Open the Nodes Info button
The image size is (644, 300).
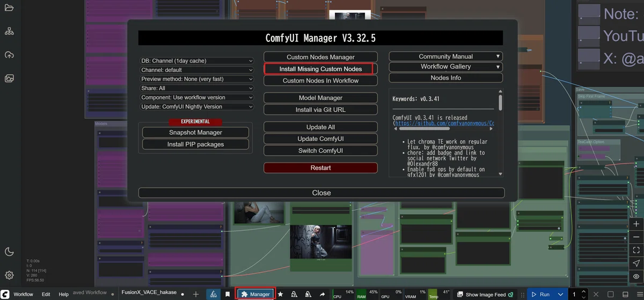[x=445, y=78]
